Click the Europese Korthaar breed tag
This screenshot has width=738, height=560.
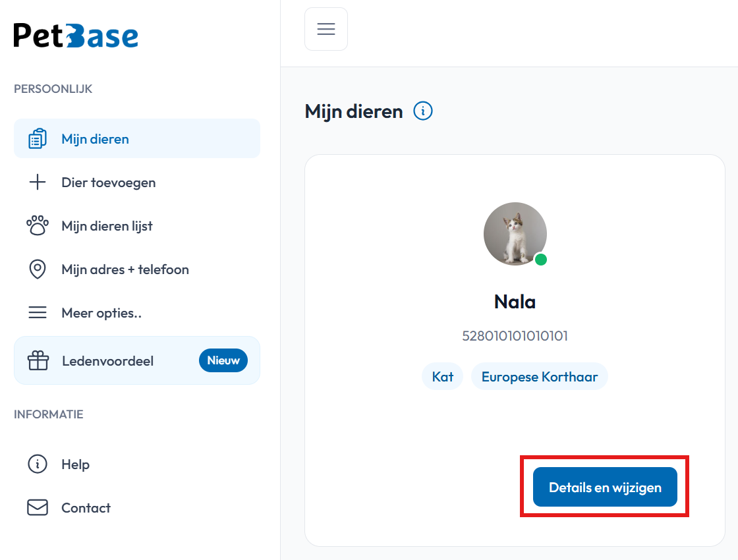pos(540,376)
